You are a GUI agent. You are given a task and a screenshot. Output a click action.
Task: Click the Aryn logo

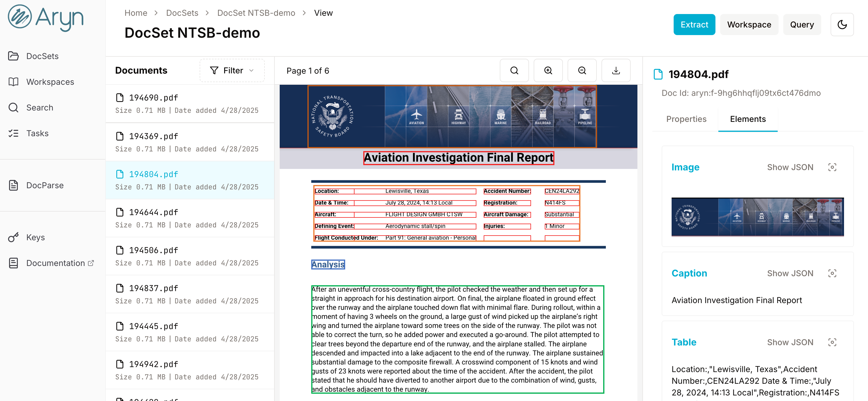pos(46,18)
